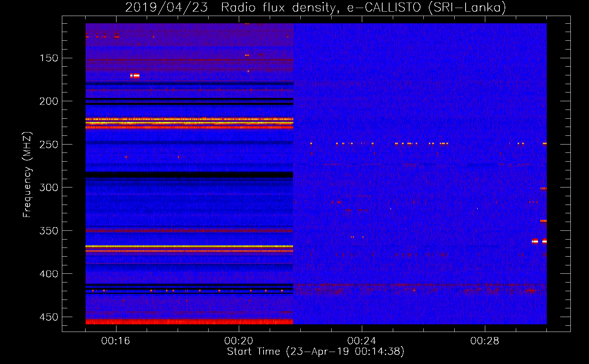589x364 pixels.
Task: Click the 400 frequency tick label
Action: tap(49, 274)
